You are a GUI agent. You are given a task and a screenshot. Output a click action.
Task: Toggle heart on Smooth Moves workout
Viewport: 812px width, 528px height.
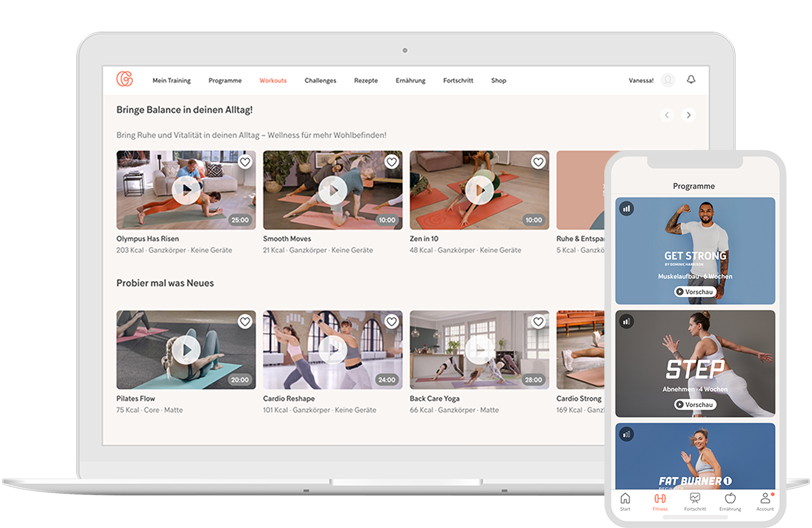coord(392,162)
